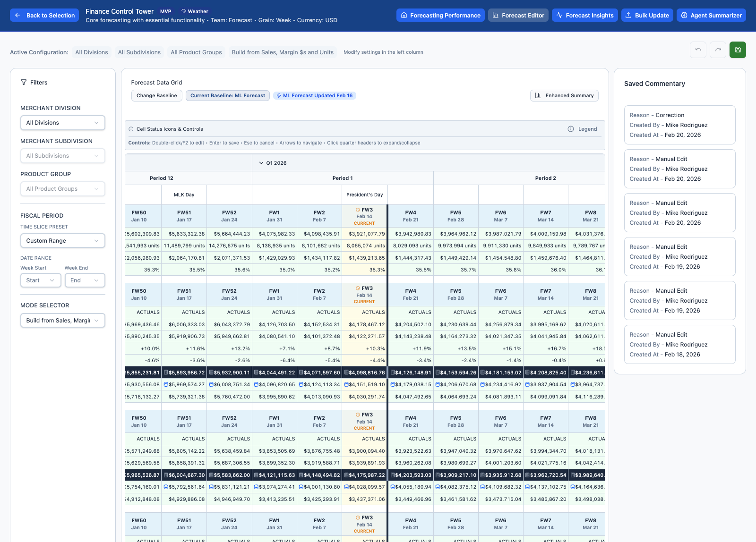The width and height of the screenshot is (756, 542).
Task: Open the Week Start date selector
Action: [x=40, y=280]
